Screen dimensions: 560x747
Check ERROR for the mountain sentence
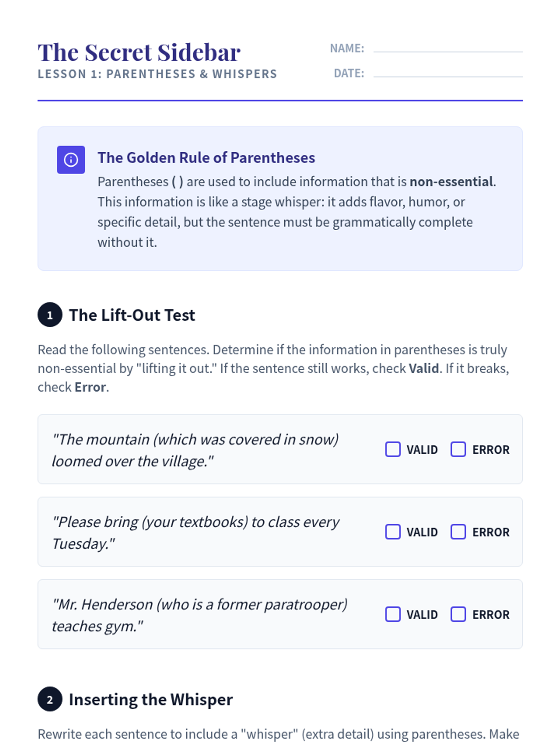click(458, 449)
